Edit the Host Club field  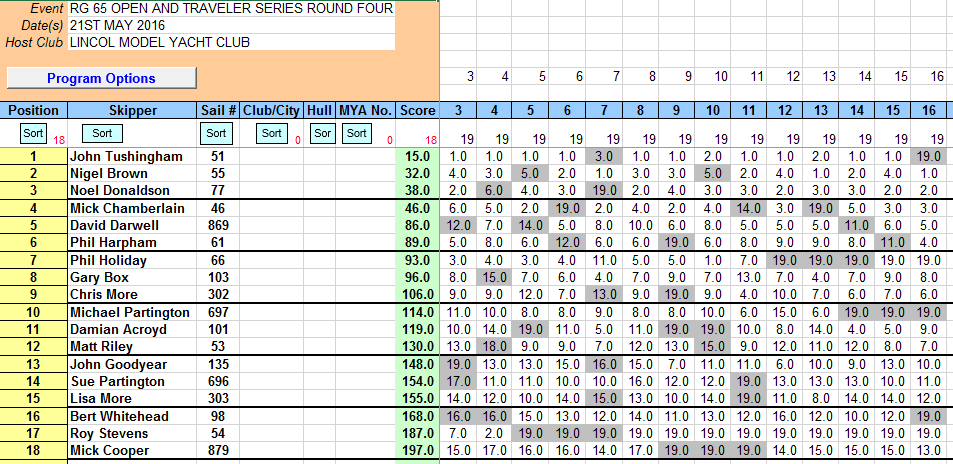(x=231, y=42)
